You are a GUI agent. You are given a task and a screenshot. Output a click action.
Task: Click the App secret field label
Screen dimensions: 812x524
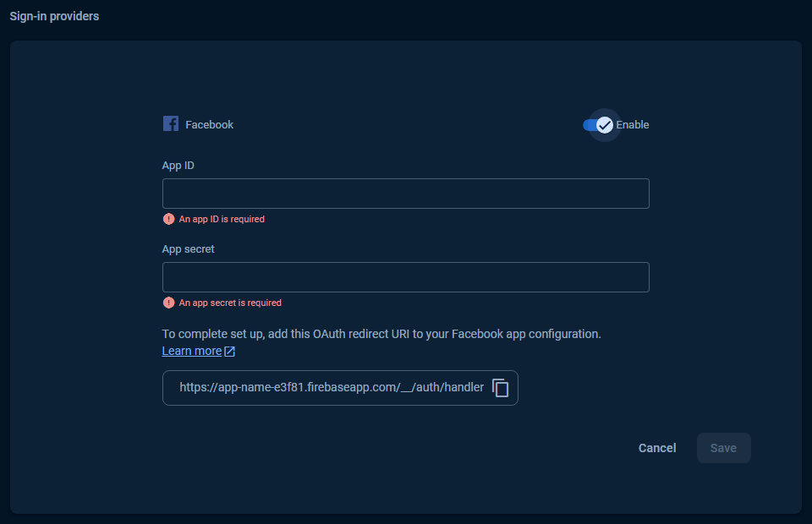coord(188,248)
